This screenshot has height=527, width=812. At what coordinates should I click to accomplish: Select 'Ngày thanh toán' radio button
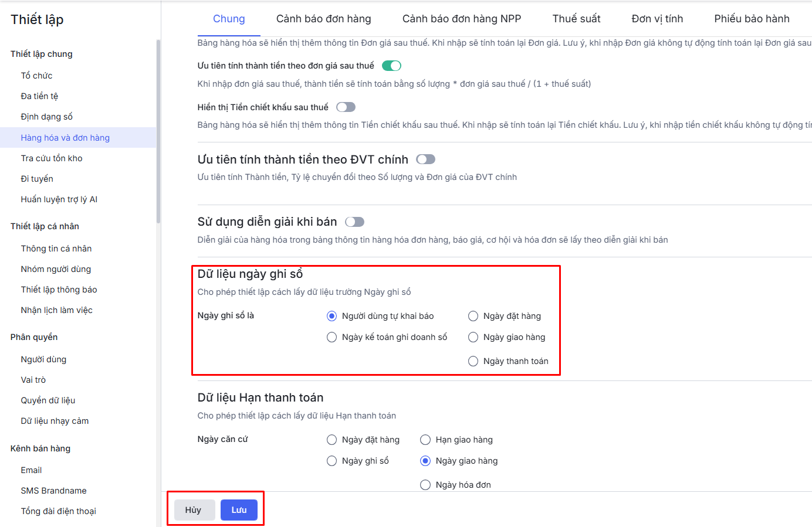473,362
